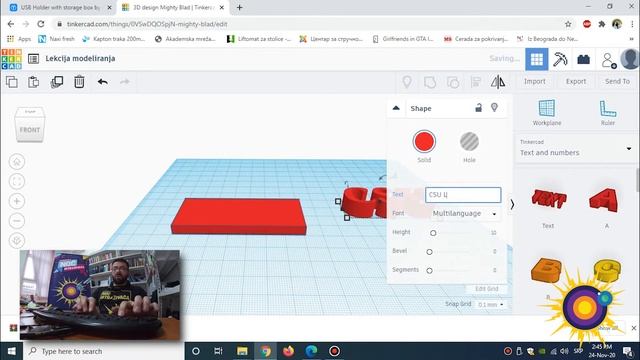
Task: Paste from the clipboard icon
Action: click(x=33, y=82)
